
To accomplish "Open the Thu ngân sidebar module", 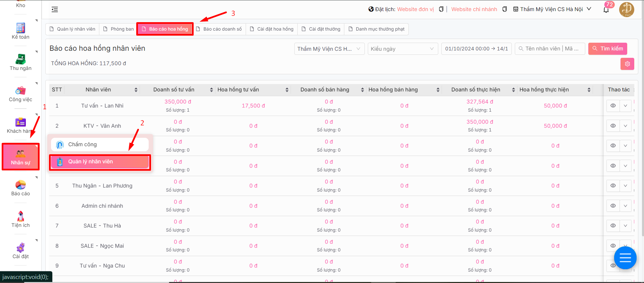I will click(x=20, y=62).
